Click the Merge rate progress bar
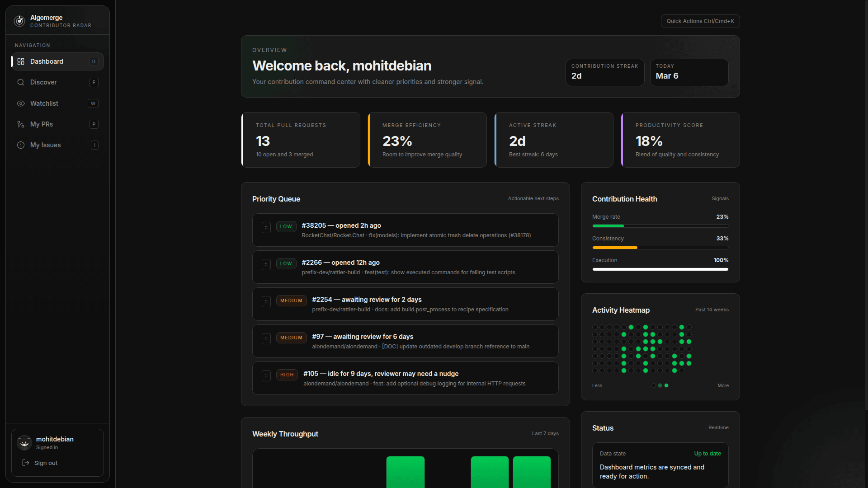 660,225
